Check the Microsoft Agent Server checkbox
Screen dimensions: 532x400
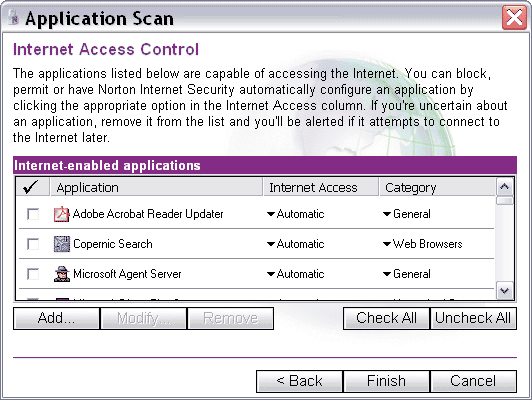point(33,274)
